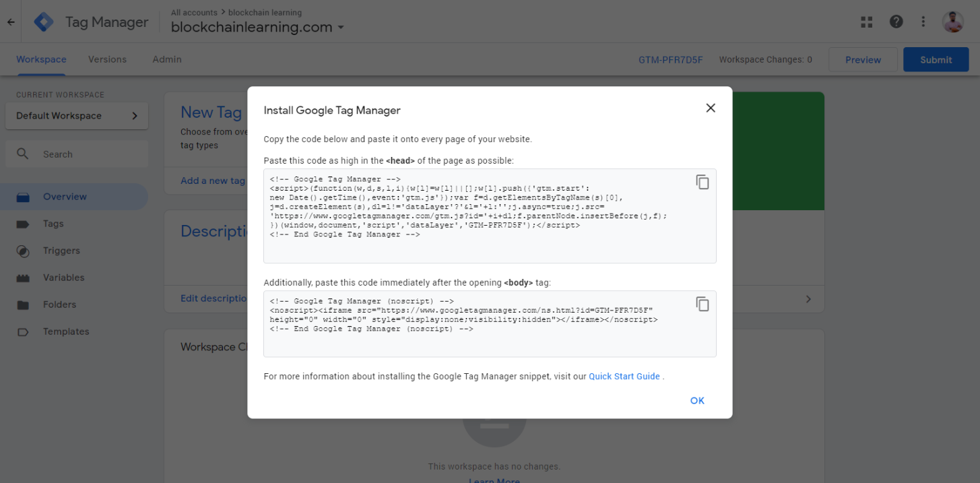
Task: Switch to the Admin tab
Action: pyautogui.click(x=167, y=59)
